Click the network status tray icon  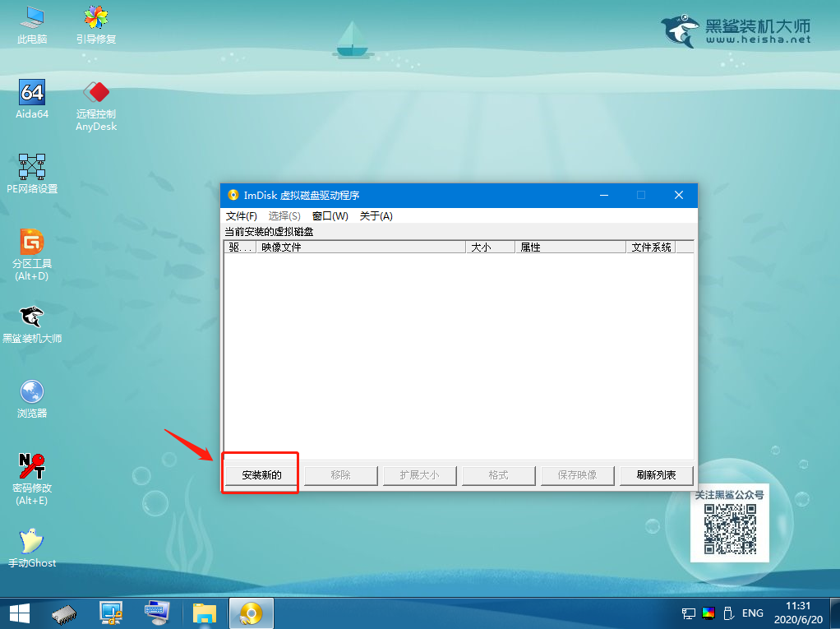coord(689,614)
